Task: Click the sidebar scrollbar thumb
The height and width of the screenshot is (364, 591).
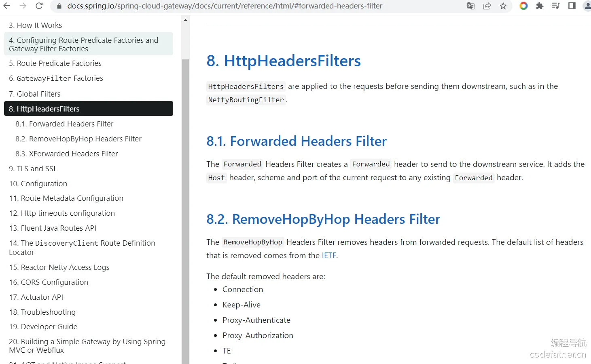Action: (x=185, y=211)
